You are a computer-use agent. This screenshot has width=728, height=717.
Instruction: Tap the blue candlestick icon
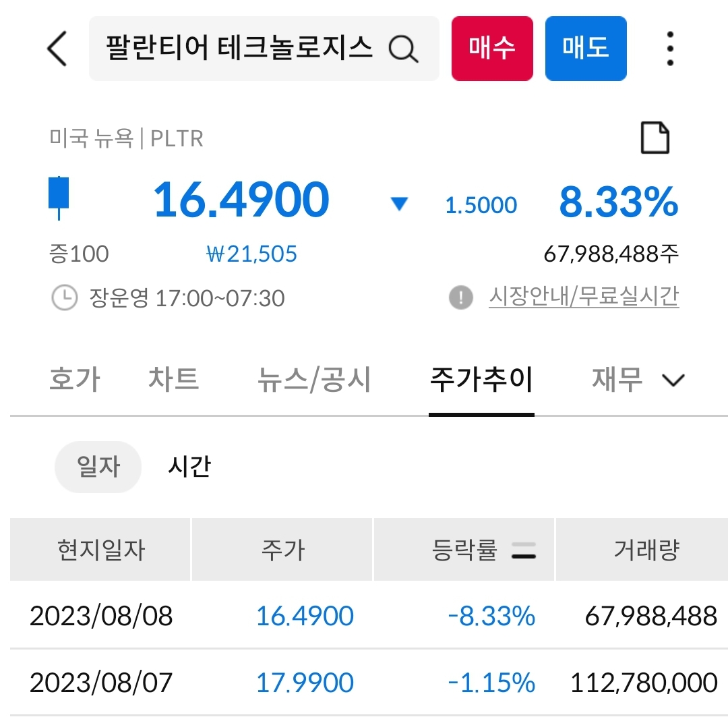coord(59,198)
